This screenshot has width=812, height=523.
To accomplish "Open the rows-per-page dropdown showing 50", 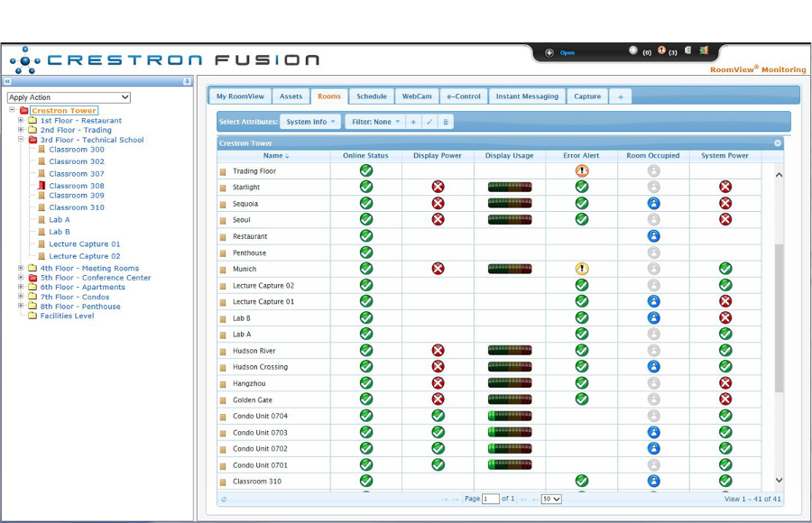I will (551, 500).
